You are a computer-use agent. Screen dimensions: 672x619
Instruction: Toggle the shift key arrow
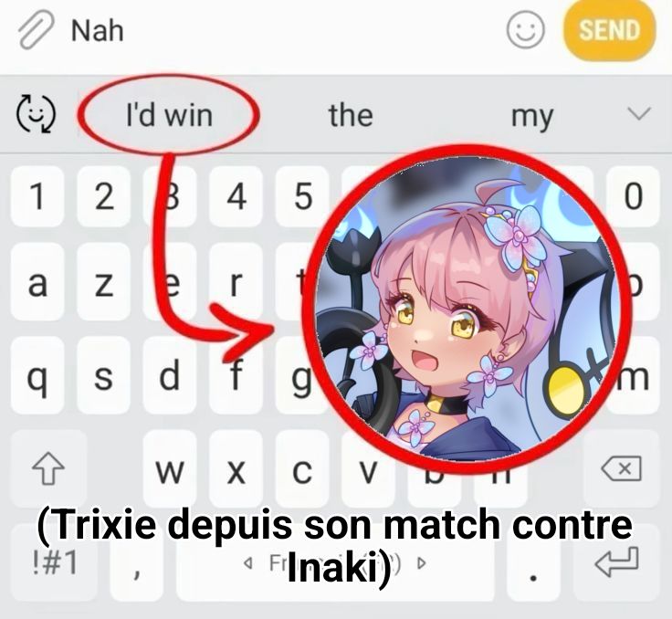48,468
